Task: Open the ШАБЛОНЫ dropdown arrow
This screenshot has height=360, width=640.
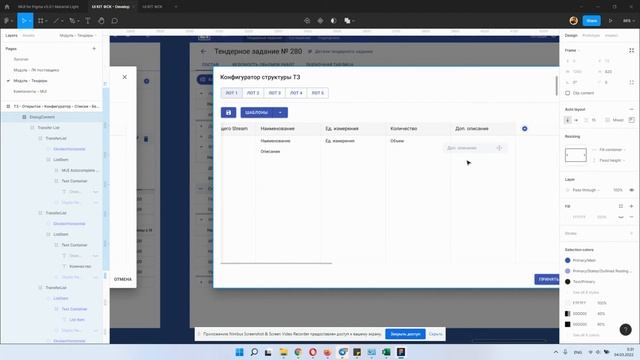Action: coord(280,113)
